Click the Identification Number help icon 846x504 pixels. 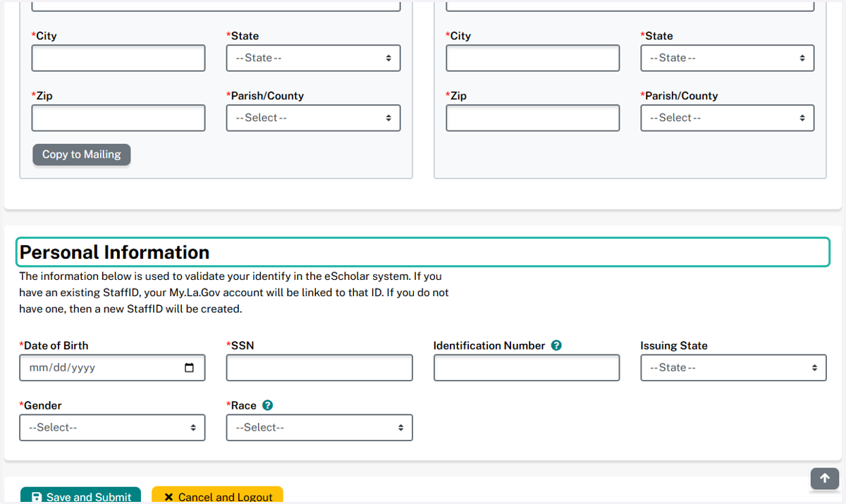click(556, 345)
